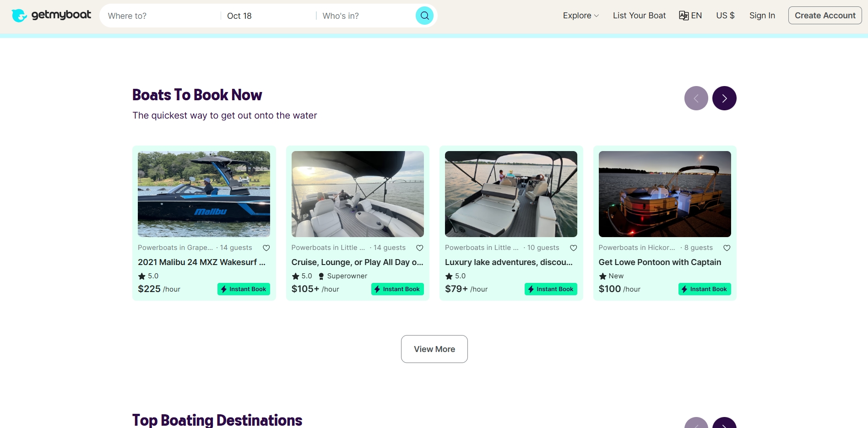
Task: Expand the Explore dropdown menu
Action: click(x=580, y=16)
